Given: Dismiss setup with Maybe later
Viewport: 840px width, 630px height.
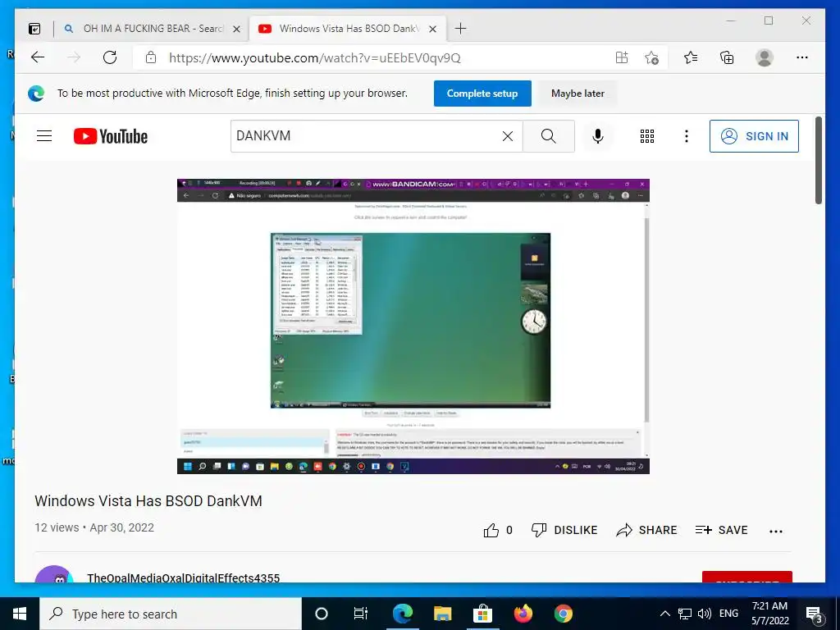Looking at the screenshot, I should [577, 94].
